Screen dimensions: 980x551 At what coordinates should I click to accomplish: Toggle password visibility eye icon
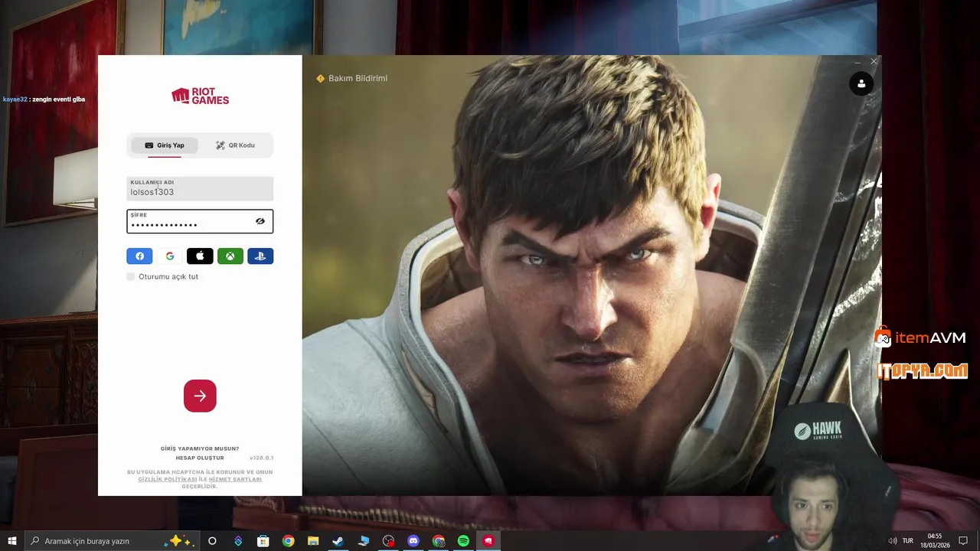[x=260, y=221]
